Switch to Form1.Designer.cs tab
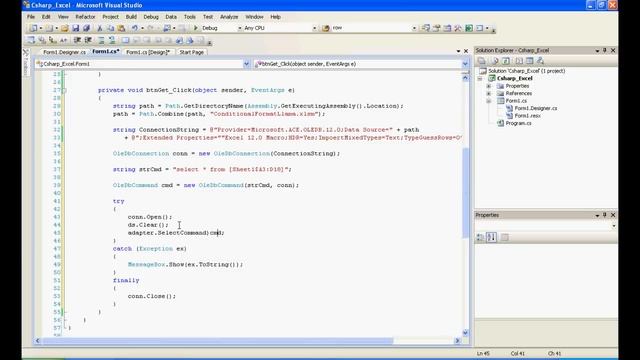 (64, 52)
